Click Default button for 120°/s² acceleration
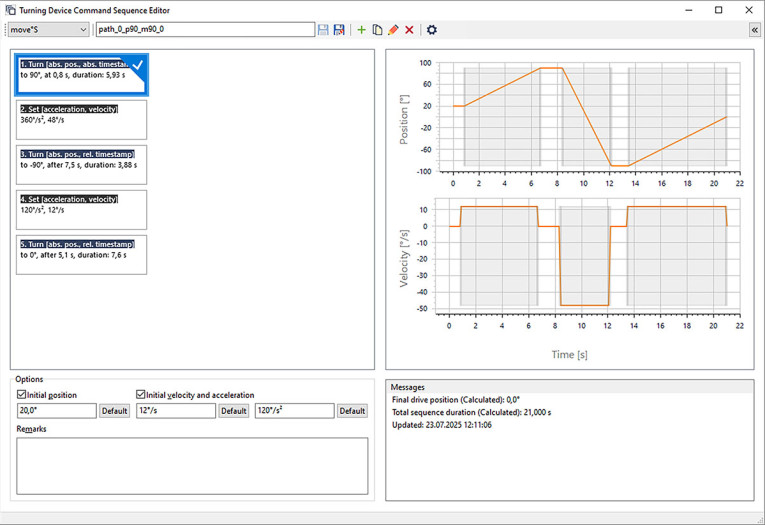Viewport: 765px width, 525px height. pos(352,411)
